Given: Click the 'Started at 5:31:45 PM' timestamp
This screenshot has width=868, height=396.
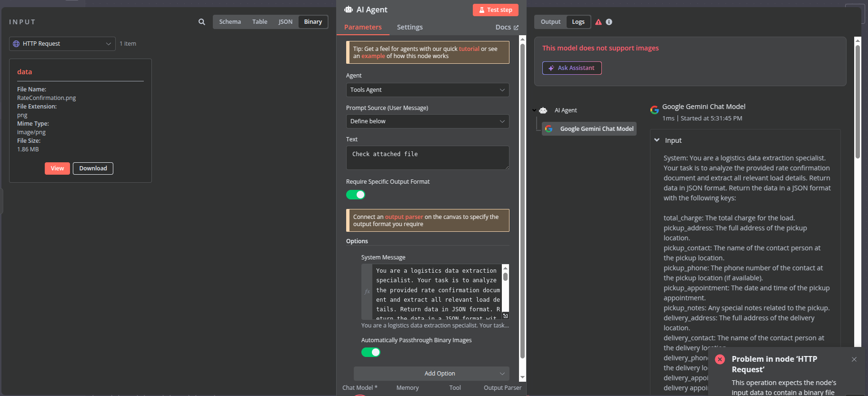Looking at the screenshot, I should pos(711,119).
